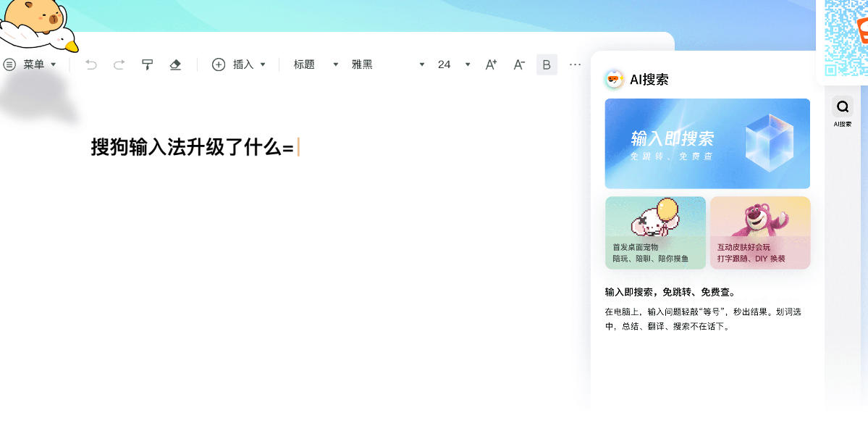Decrease font size with A- icon

[519, 64]
